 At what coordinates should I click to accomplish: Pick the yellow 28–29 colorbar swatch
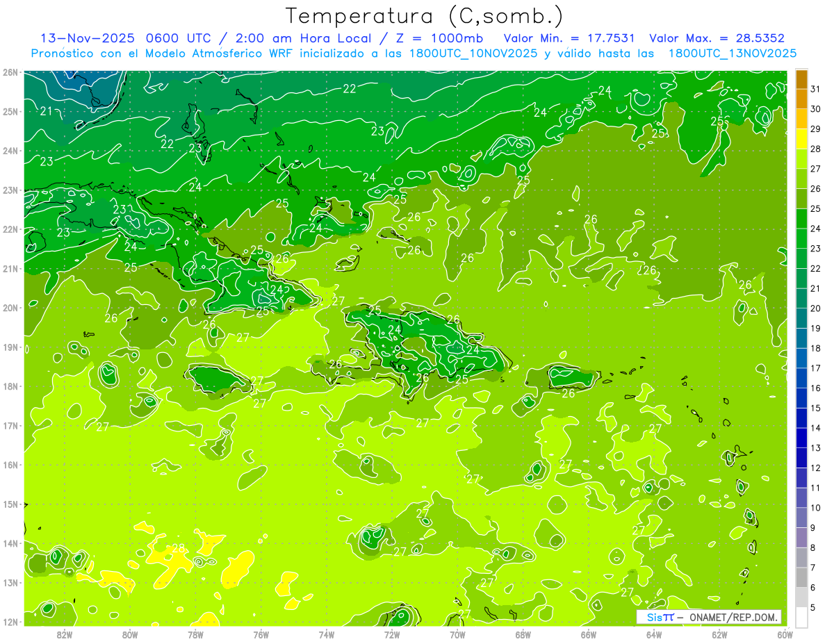click(801, 139)
